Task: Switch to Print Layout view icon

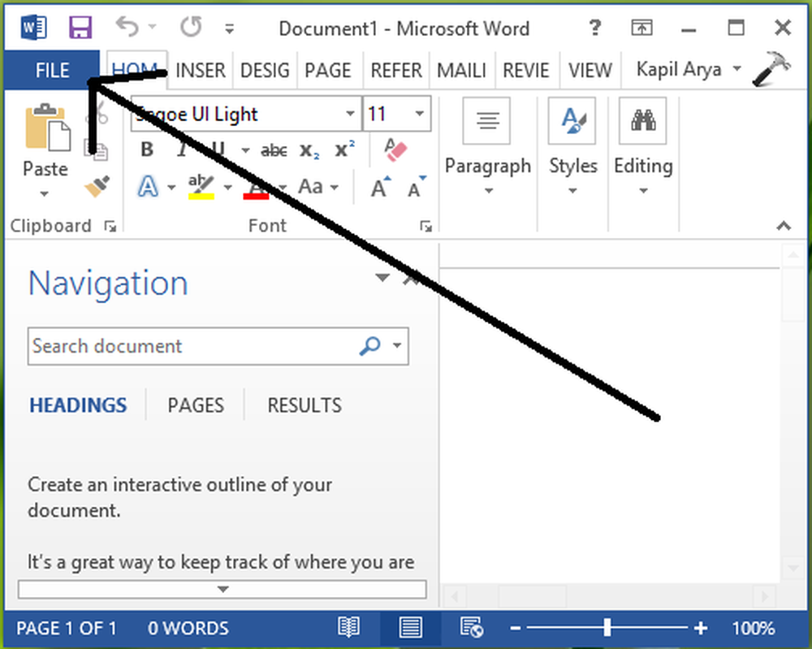Action: 410,628
